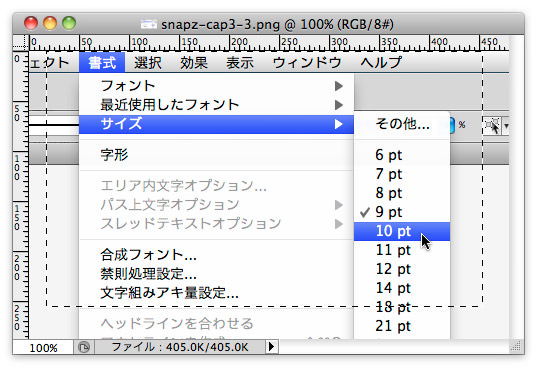Open dropdown arrow beside selection icon

[x=506, y=126]
